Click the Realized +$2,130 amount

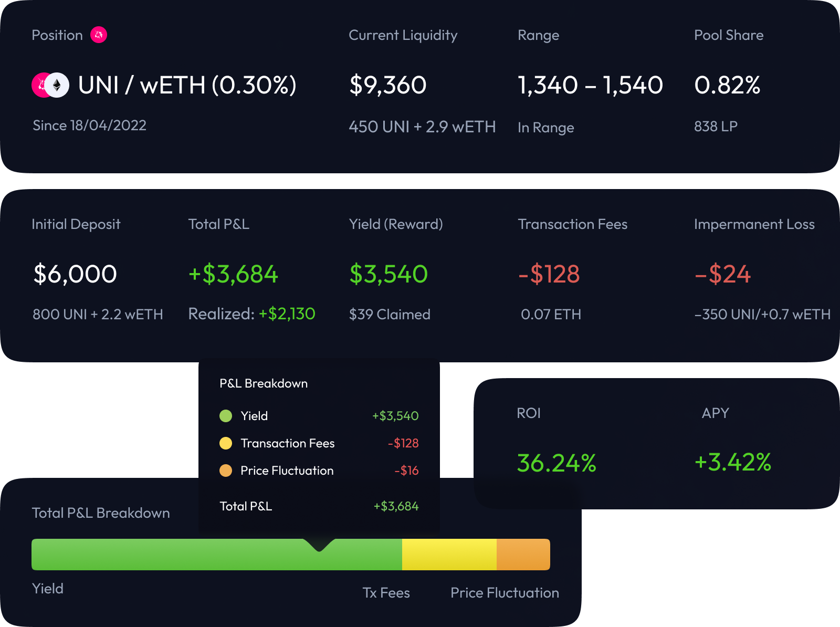(287, 314)
